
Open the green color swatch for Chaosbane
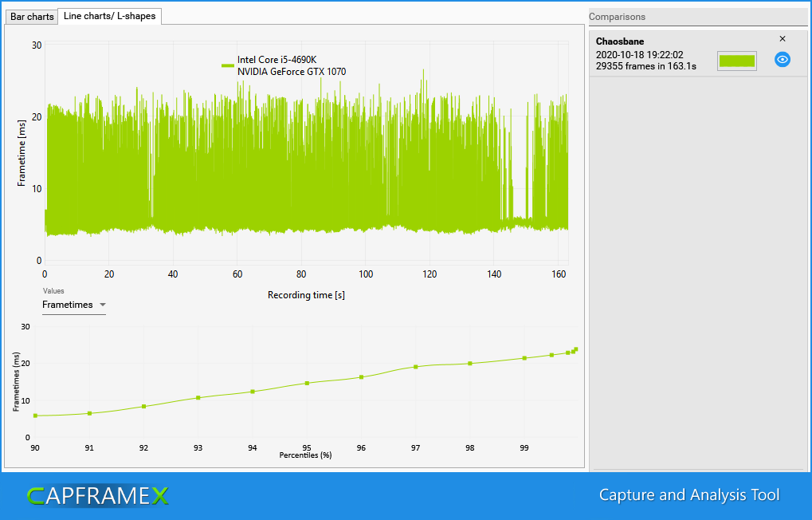(736, 61)
